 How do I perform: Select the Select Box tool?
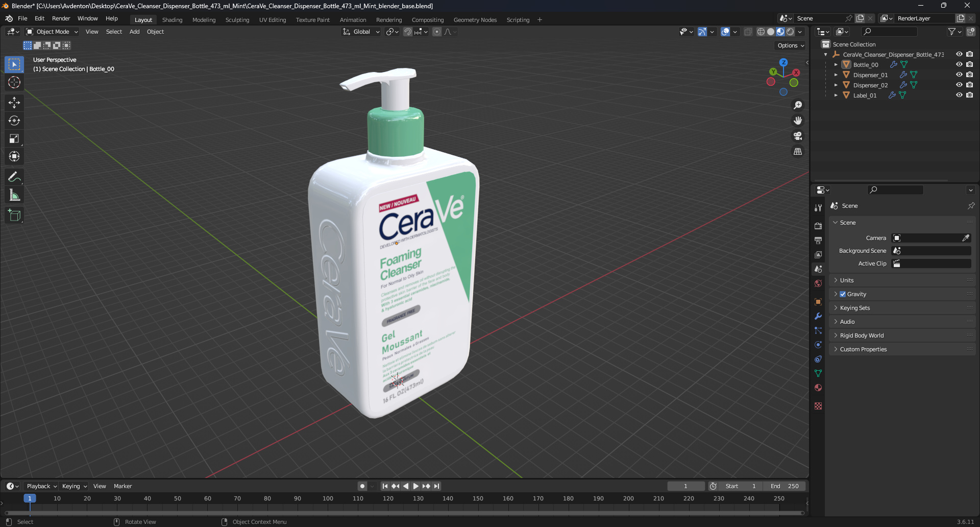(x=14, y=64)
